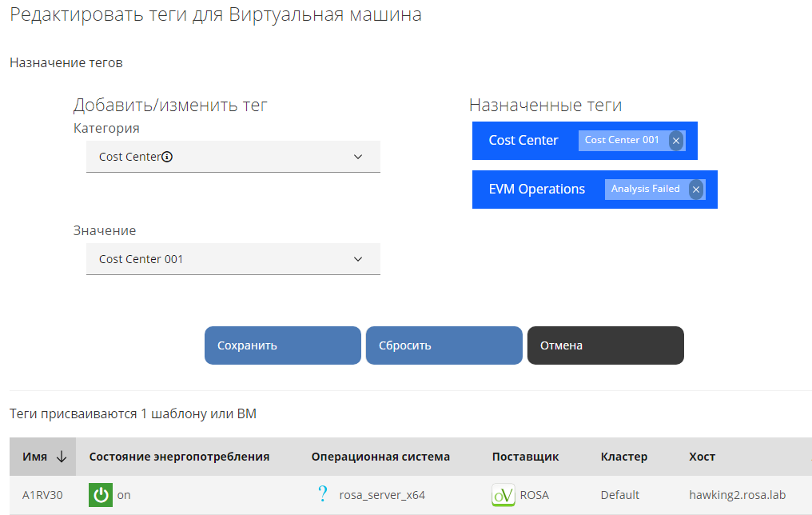The image size is (812, 515).
Task: Remove the Cost Center 001 tag
Action: (x=676, y=141)
